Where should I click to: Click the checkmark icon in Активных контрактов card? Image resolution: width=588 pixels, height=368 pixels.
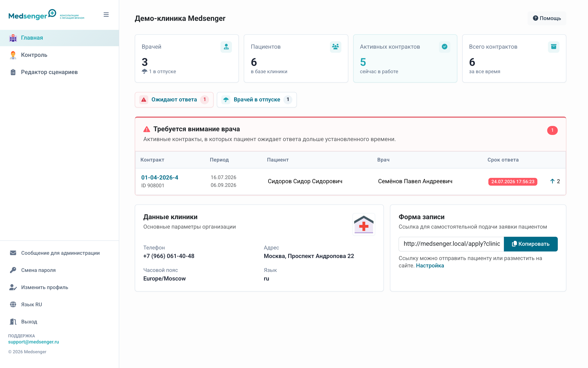coord(445,47)
